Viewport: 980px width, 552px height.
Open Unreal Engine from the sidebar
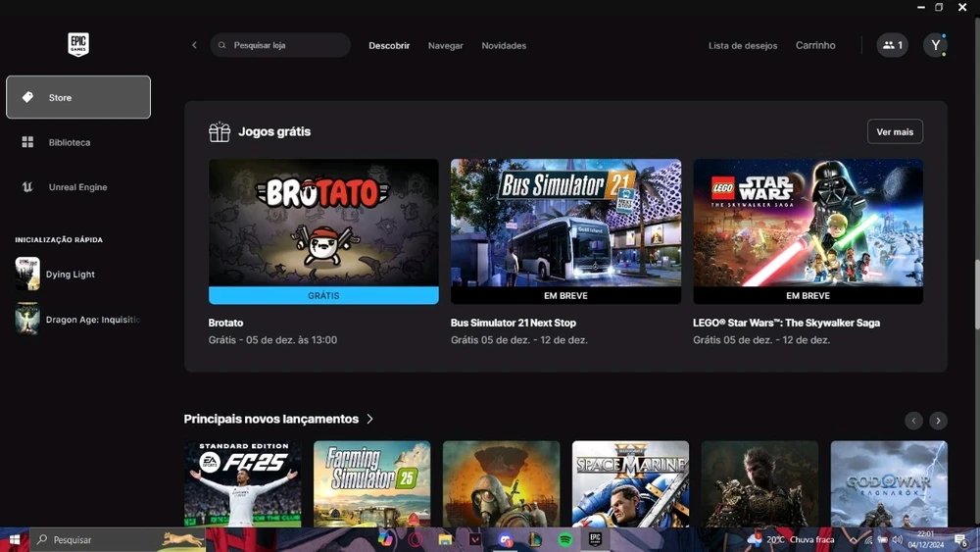[x=77, y=187]
